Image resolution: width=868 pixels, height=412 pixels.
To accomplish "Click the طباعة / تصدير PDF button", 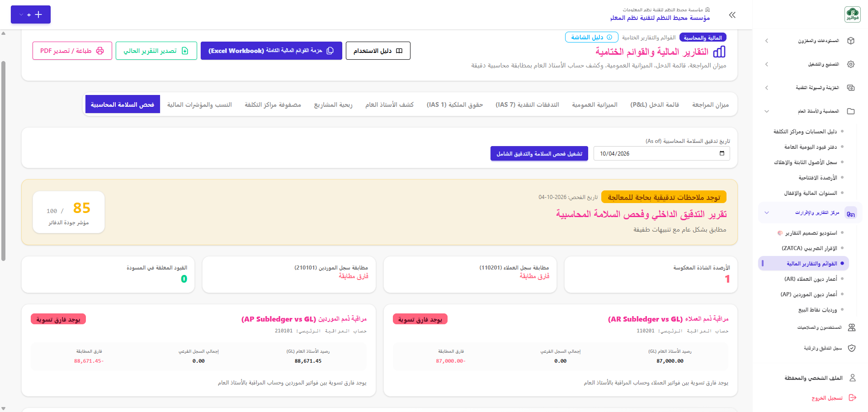I will [72, 51].
